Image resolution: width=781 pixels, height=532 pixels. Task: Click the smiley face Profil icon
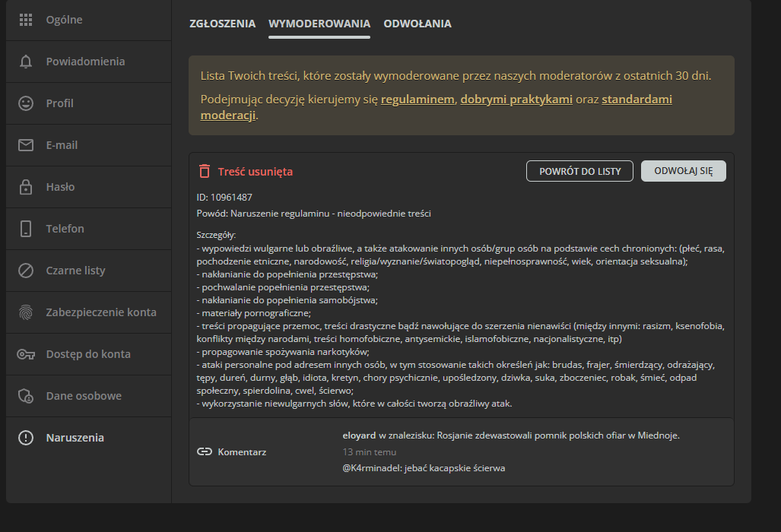tap(26, 103)
